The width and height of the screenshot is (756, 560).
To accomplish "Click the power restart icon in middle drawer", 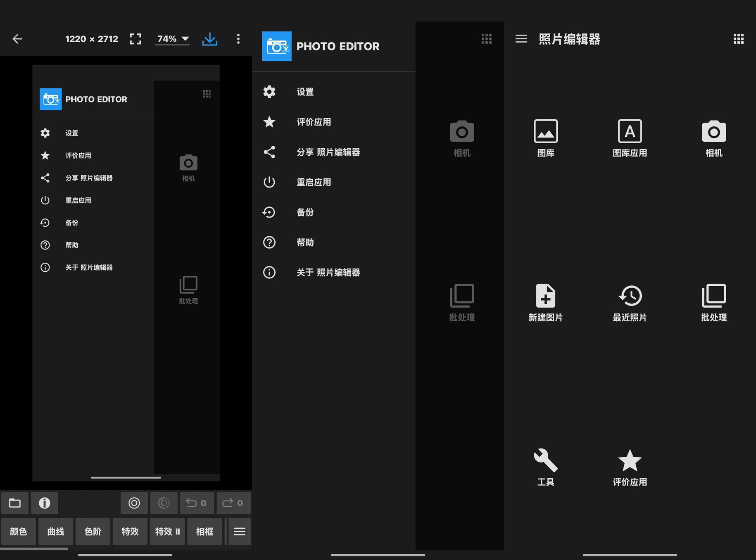I will click(269, 182).
